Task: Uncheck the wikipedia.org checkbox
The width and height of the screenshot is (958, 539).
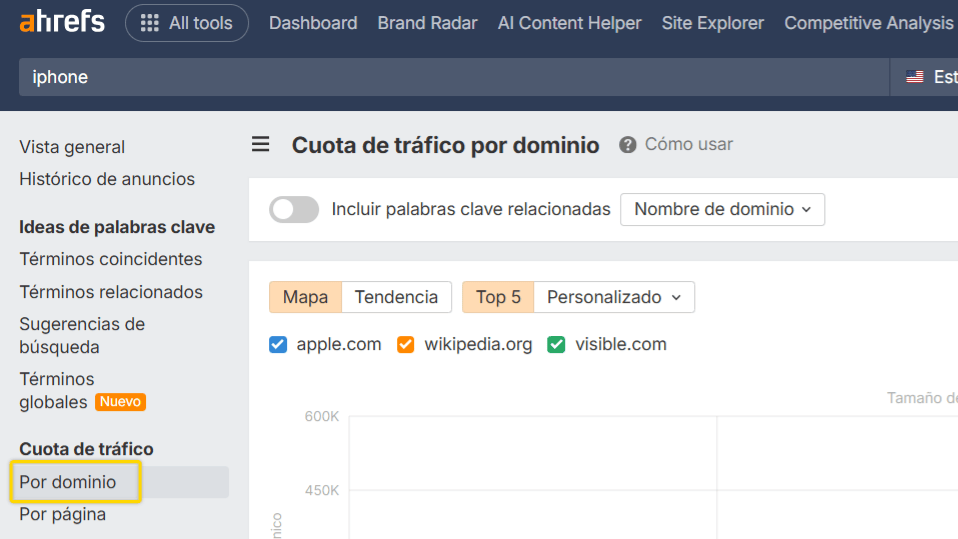Action: tap(406, 345)
